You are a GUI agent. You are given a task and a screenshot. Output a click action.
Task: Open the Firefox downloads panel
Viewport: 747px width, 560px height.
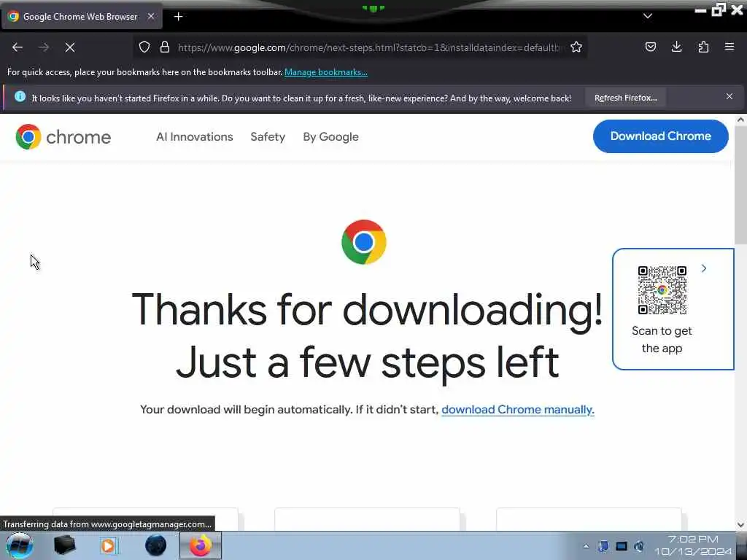pos(676,47)
